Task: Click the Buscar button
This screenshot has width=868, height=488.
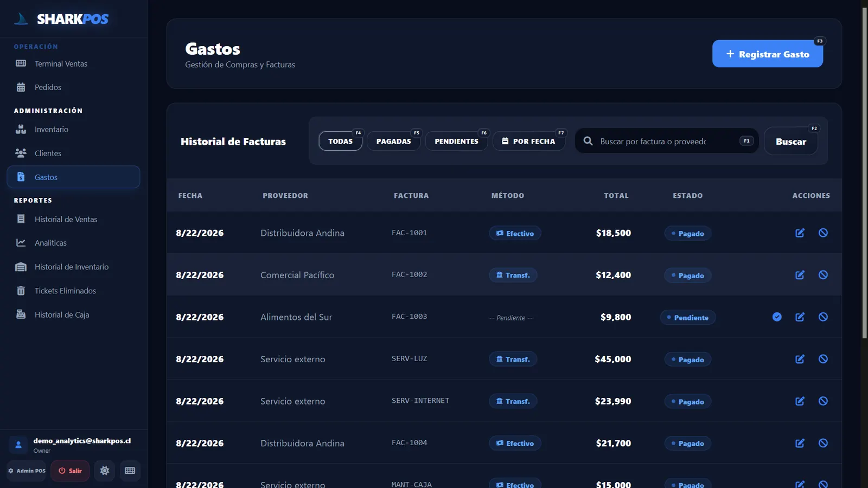Action: (791, 142)
